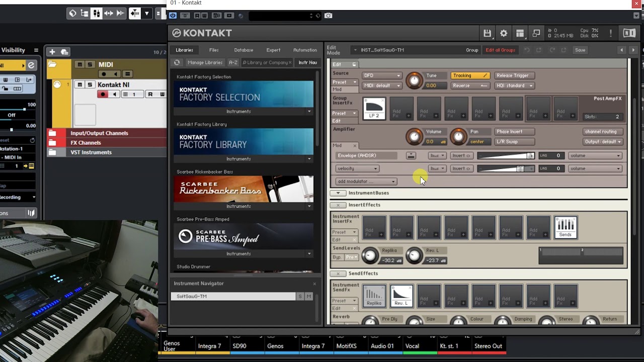Open the Visibility tab in Cubase
The height and width of the screenshot is (362, 644).
click(x=13, y=50)
